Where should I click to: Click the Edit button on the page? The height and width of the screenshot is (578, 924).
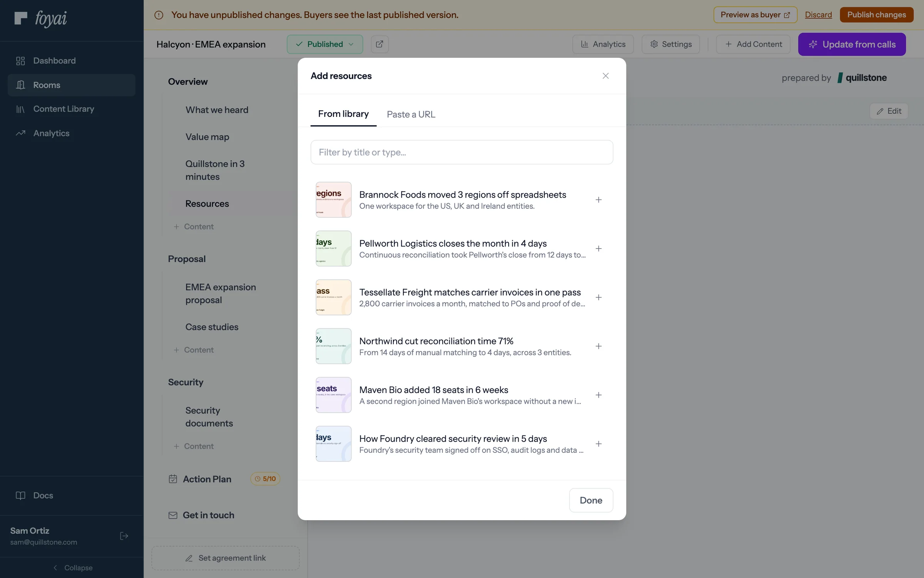coord(889,111)
